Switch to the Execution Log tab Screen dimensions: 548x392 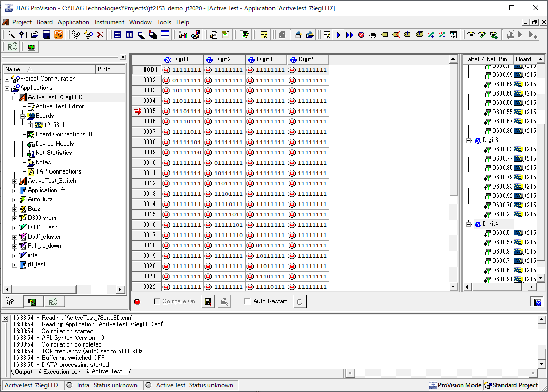(62, 372)
